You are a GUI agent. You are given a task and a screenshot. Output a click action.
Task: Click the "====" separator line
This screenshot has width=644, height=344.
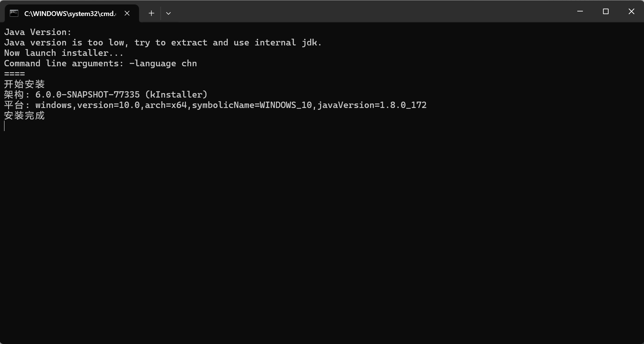pyautogui.click(x=15, y=74)
